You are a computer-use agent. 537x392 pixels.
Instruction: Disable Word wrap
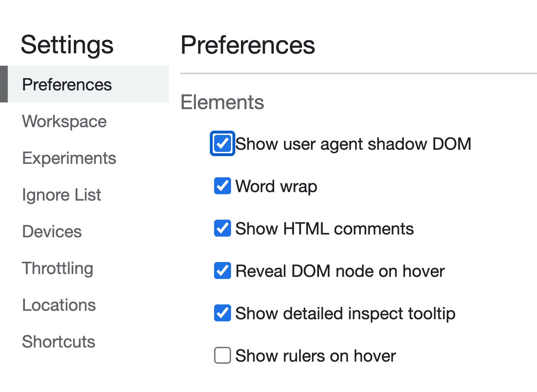click(222, 186)
